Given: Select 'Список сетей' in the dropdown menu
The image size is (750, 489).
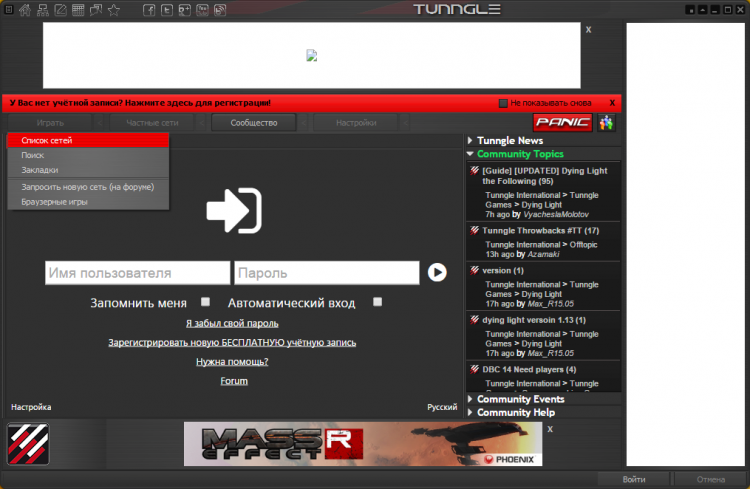Looking at the screenshot, I should [x=88, y=140].
